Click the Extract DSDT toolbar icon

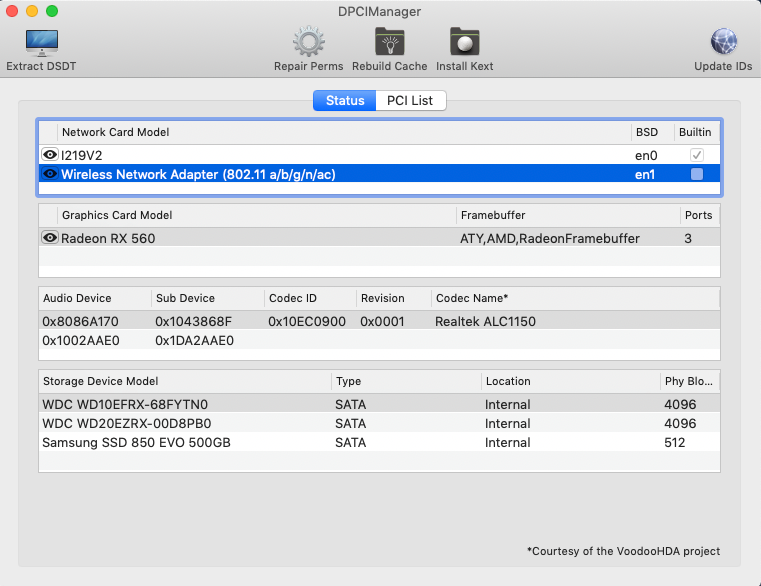(41, 44)
